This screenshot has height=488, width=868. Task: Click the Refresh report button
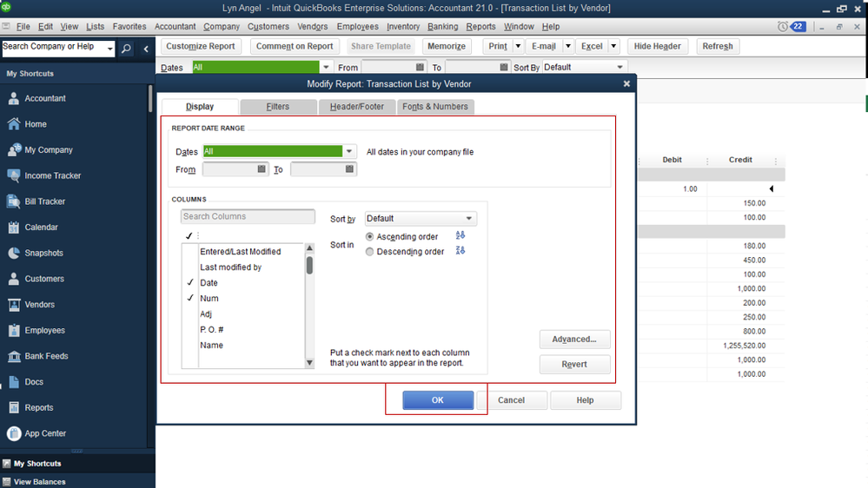click(x=718, y=47)
